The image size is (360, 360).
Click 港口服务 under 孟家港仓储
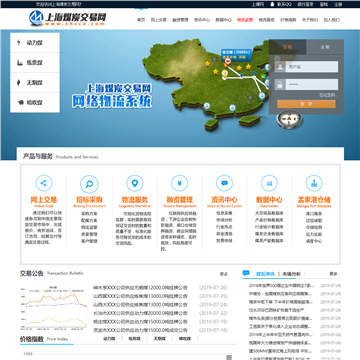tap(314, 214)
